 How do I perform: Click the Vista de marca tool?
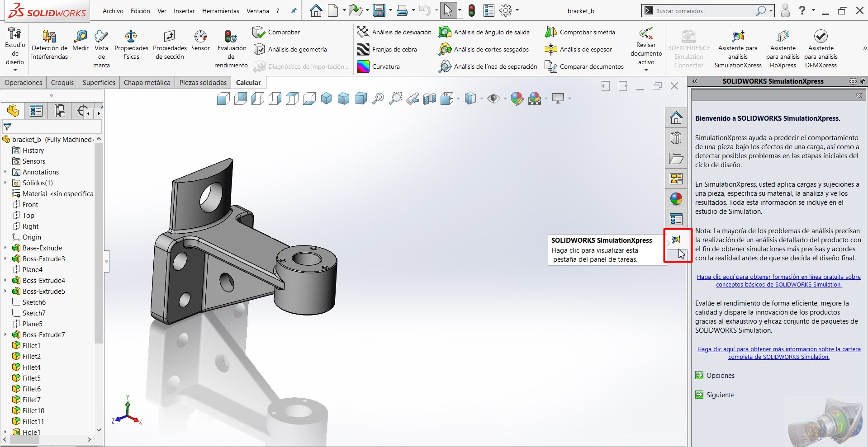coord(101,49)
